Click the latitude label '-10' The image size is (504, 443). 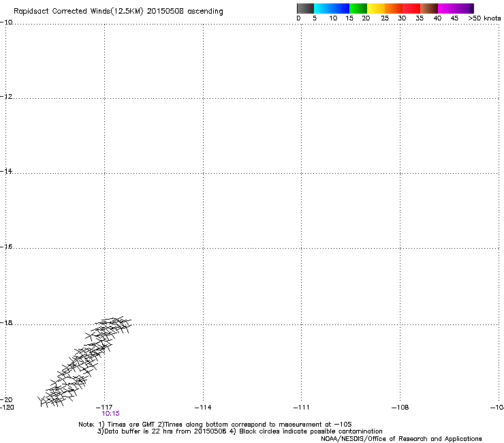[6, 22]
